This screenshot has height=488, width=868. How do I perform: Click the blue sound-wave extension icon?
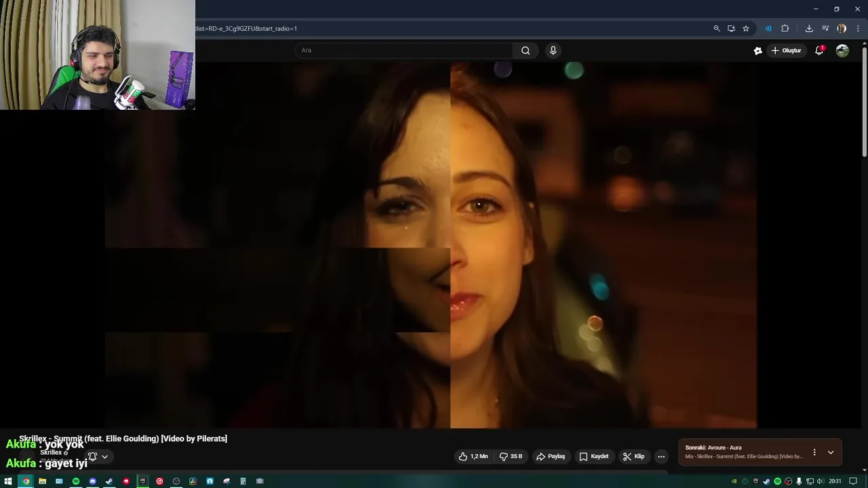(x=768, y=28)
